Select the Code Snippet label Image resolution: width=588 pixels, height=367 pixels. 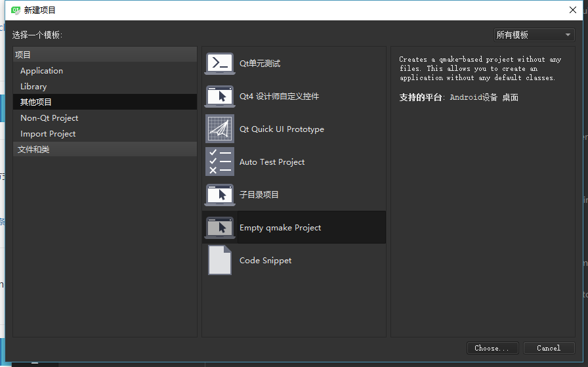click(x=265, y=261)
